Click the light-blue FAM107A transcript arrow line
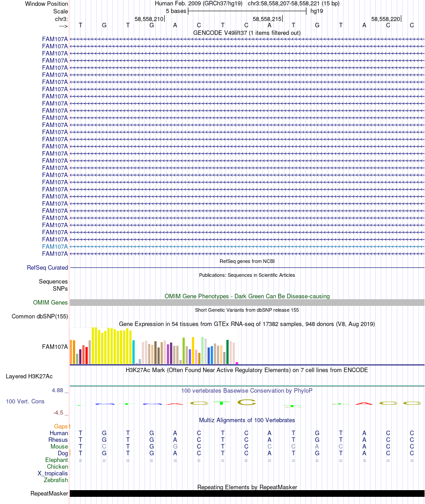 pyautogui.click(x=247, y=246)
